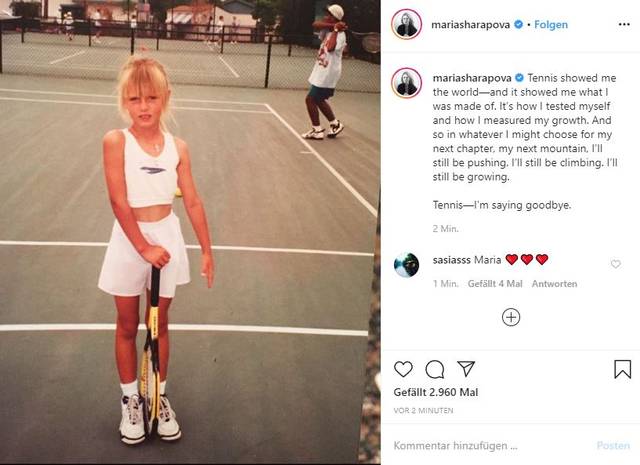Open mariasharapova username in header
640x465 pixels.
coord(470,24)
